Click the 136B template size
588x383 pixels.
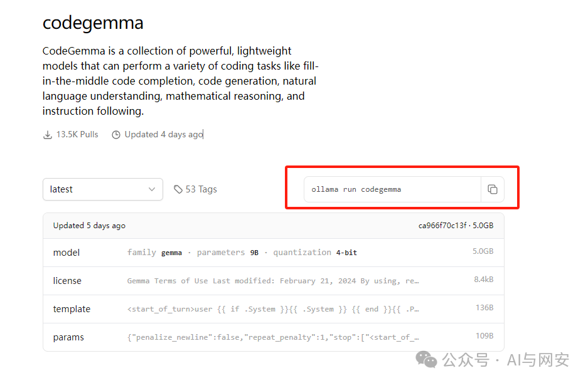tap(484, 308)
